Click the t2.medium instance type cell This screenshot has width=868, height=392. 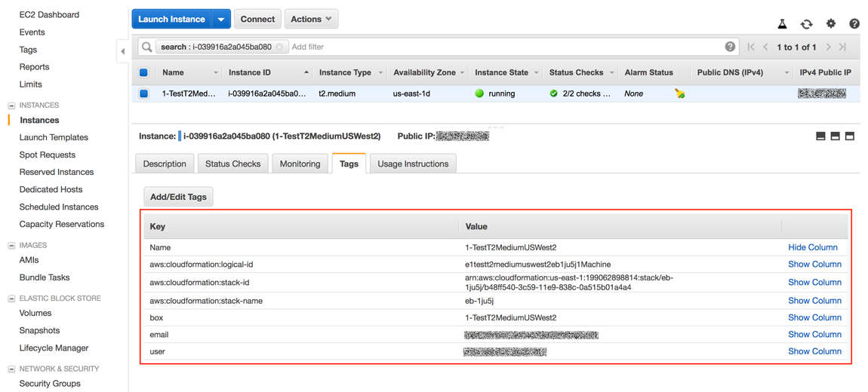[x=337, y=93]
